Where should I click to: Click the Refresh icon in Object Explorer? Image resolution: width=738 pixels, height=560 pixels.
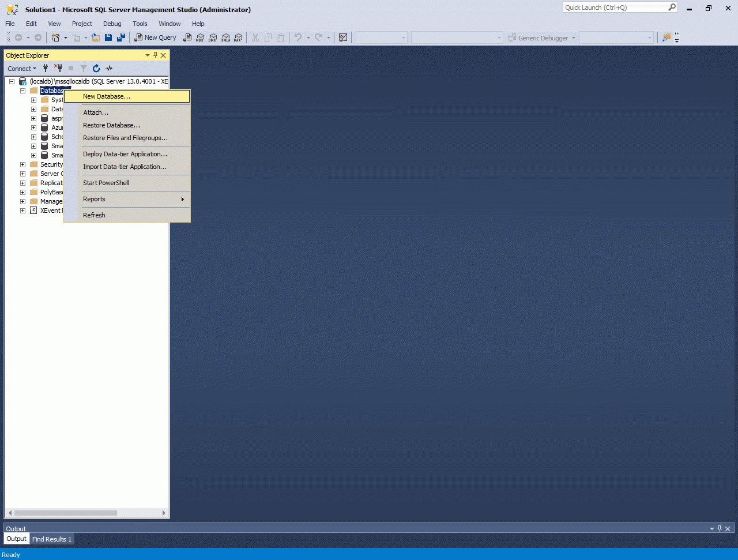[96, 68]
